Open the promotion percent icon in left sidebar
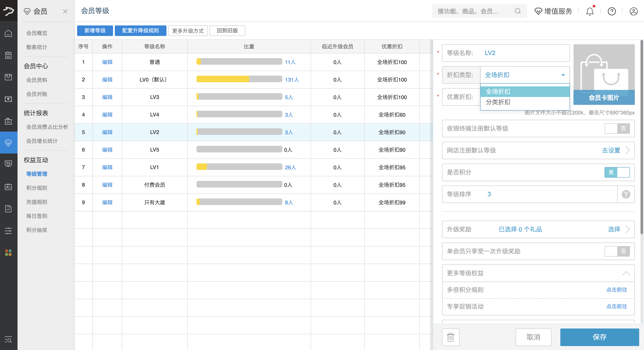644x350 pixels. (9, 121)
